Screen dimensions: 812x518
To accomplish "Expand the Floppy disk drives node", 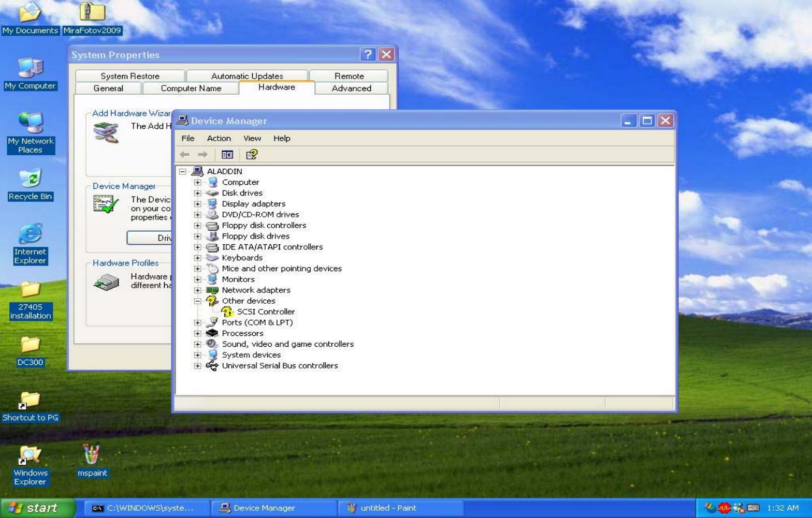I will (x=197, y=236).
